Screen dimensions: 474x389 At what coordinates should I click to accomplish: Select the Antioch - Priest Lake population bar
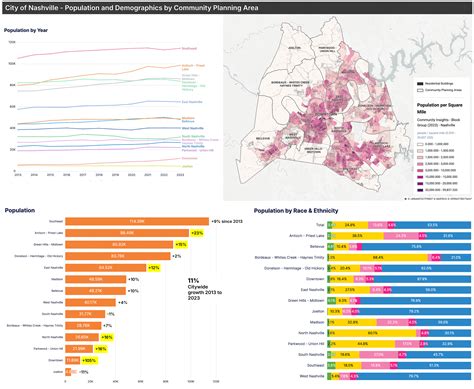click(127, 233)
